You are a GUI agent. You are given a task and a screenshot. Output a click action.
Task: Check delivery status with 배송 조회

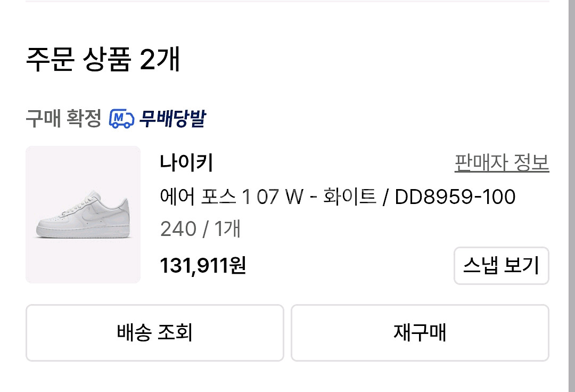pos(154,332)
